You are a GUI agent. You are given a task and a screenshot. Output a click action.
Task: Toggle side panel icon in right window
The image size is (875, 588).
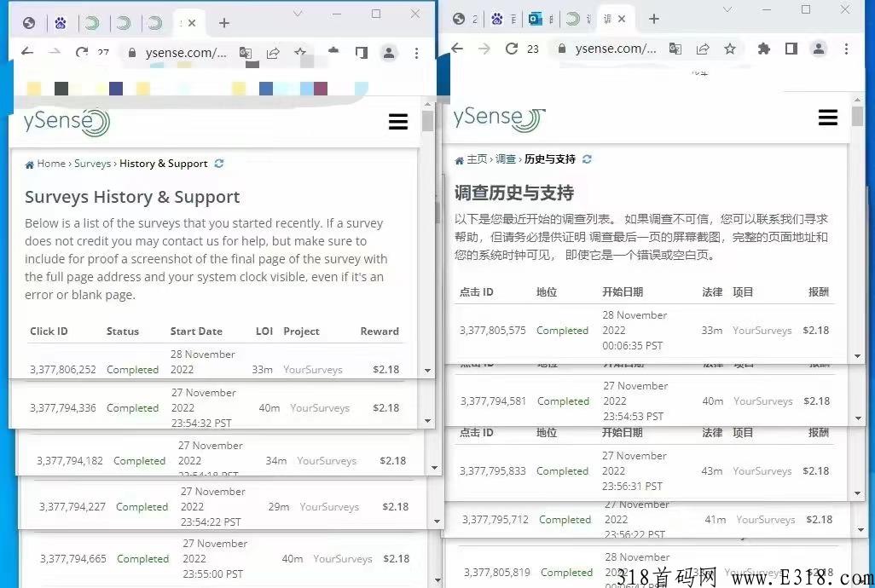(x=791, y=49)
